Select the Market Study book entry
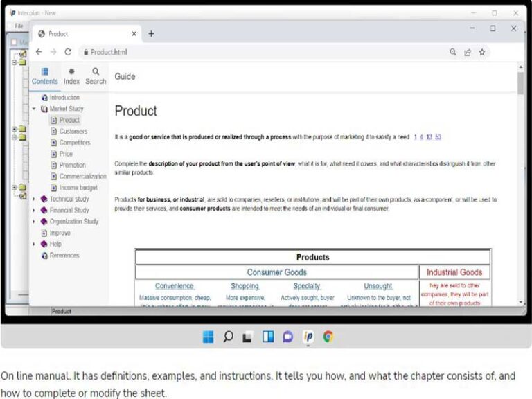The image size is (532, 399). click(66, 109)
